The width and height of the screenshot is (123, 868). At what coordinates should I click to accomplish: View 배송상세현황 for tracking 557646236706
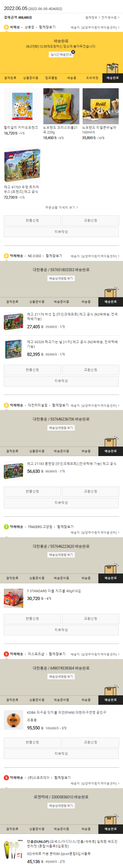point(61,428)
